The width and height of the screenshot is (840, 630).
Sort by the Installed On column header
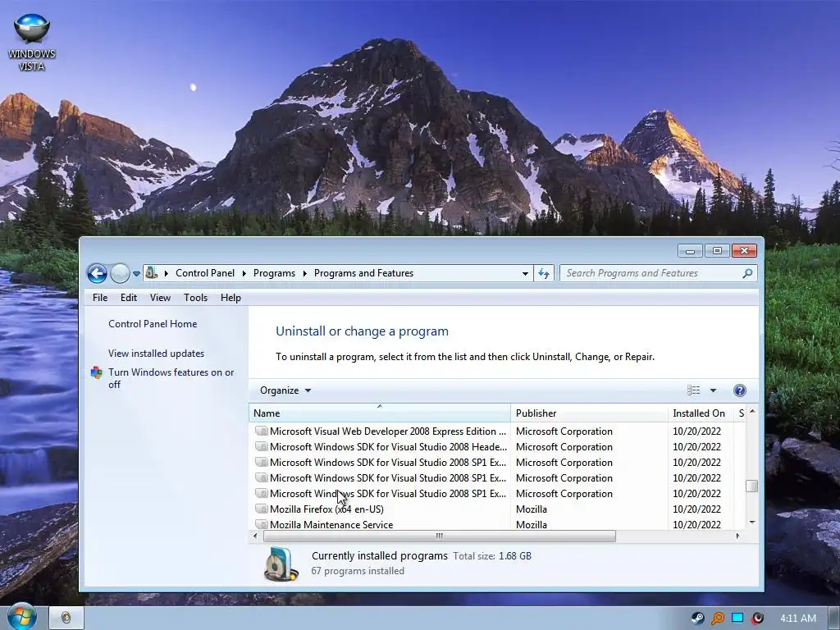[x=701, y=413]
